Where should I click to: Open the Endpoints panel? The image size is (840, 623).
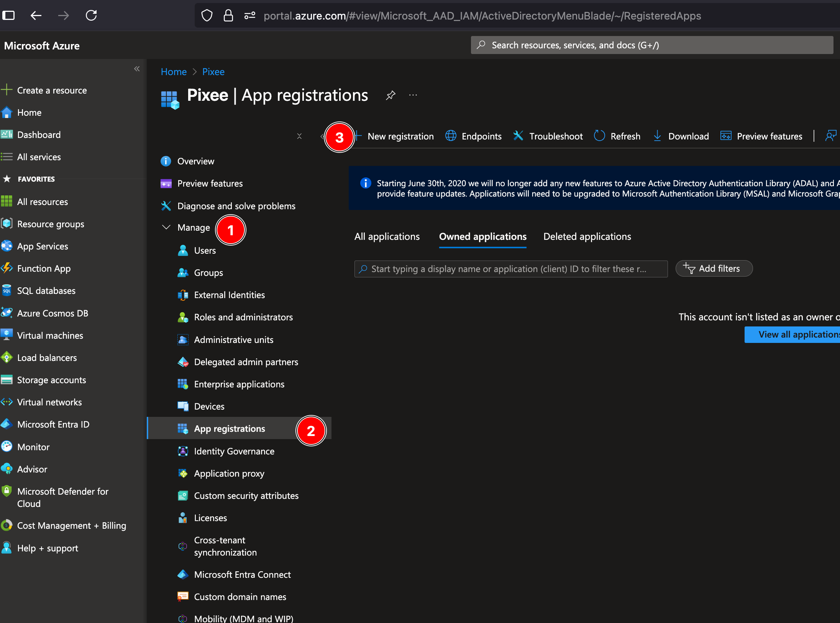(x=482, y=136)
